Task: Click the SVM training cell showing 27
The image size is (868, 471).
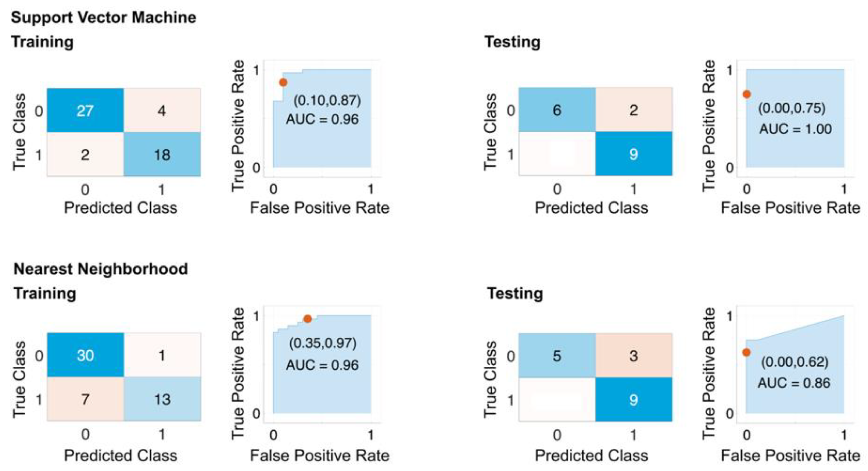Action: tap(85, 110)
